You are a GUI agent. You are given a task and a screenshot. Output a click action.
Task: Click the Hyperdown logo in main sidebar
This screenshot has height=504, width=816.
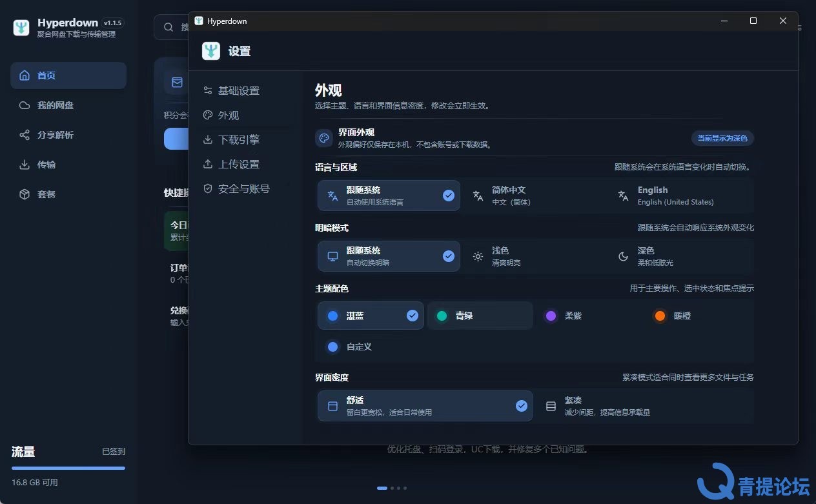click(x=21, y=28)
